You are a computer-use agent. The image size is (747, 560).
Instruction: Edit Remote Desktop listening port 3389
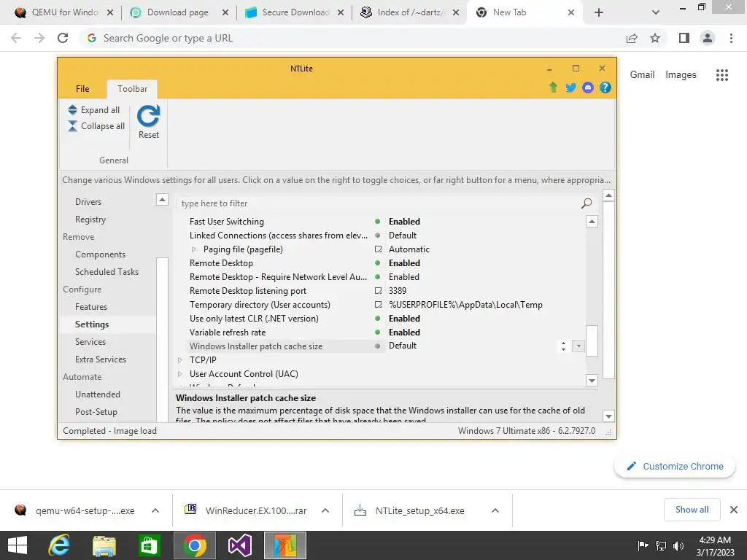pos(398,290)
